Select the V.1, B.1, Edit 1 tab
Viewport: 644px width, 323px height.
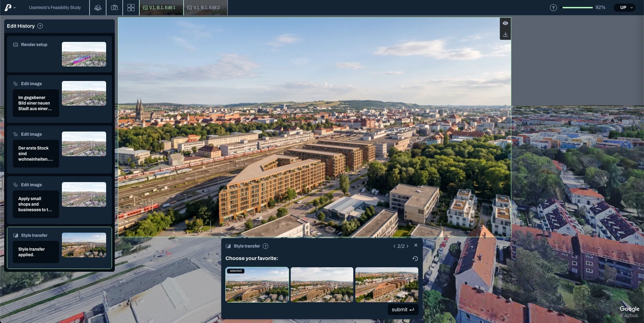click(161, 8)
